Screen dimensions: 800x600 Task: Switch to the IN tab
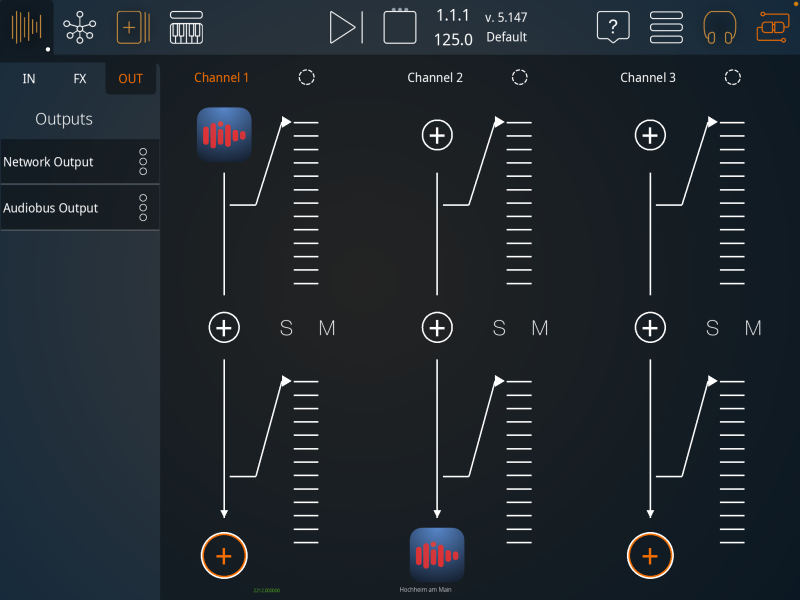tap(29, 79)
